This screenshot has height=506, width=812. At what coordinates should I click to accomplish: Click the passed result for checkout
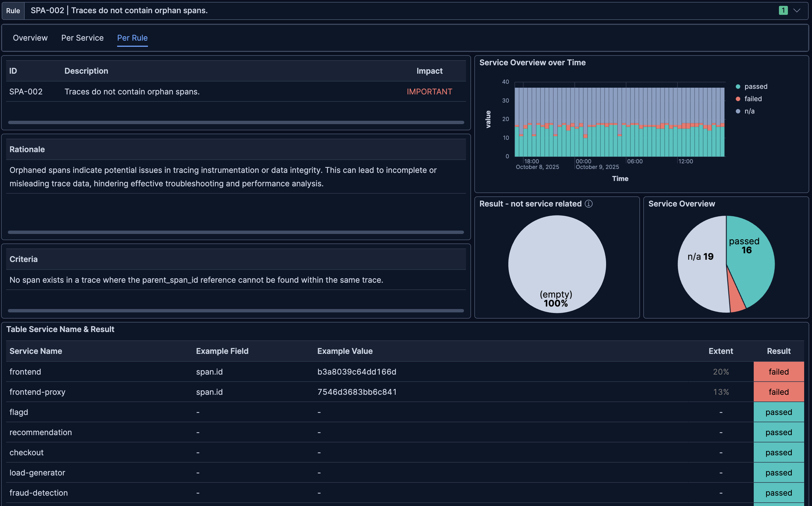click(779, 452)
